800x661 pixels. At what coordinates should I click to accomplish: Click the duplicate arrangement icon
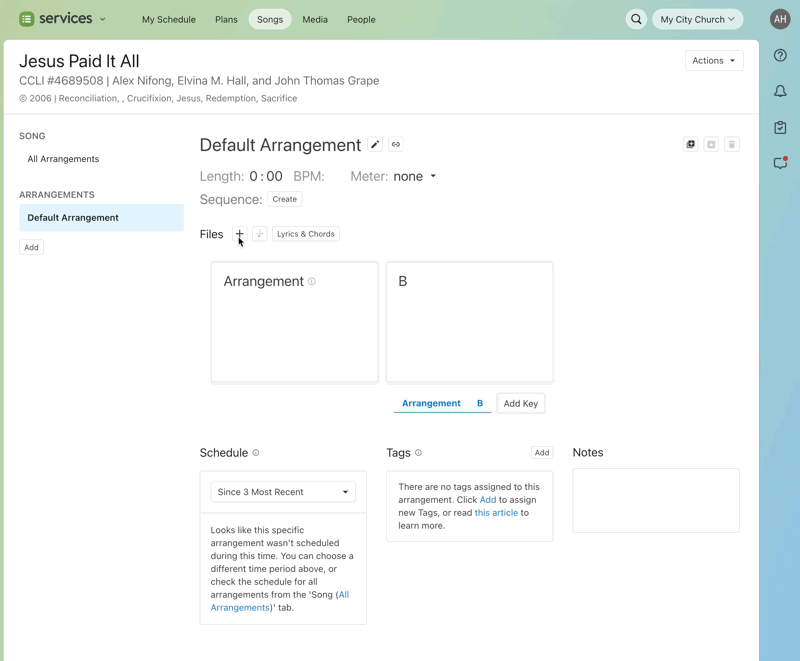tap(690, 145)
